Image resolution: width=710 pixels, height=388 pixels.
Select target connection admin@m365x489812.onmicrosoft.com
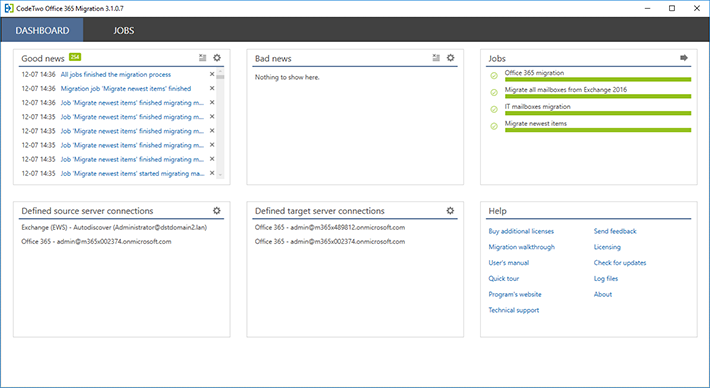pyautogui.click(x=330, y=227)
